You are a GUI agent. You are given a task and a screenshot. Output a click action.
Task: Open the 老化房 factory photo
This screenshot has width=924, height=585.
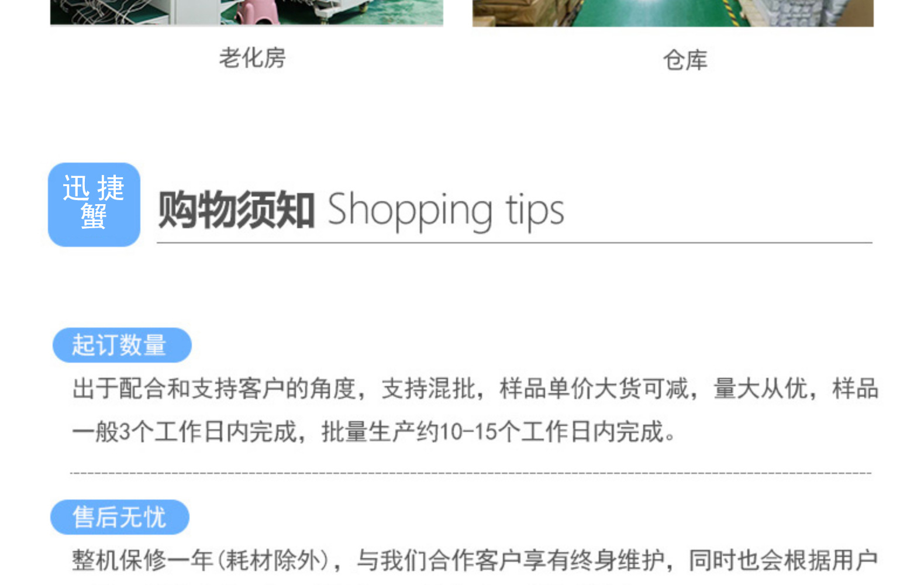(247, 13)
